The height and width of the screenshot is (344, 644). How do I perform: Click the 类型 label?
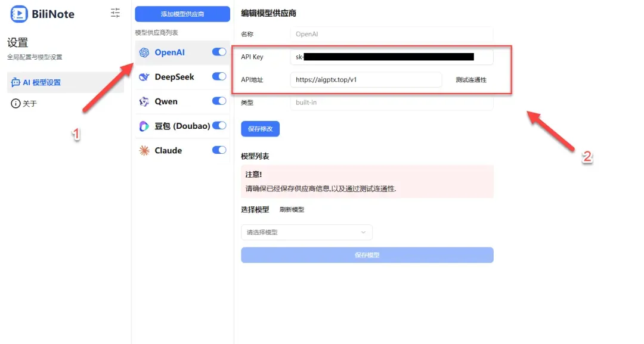(247, 103)
